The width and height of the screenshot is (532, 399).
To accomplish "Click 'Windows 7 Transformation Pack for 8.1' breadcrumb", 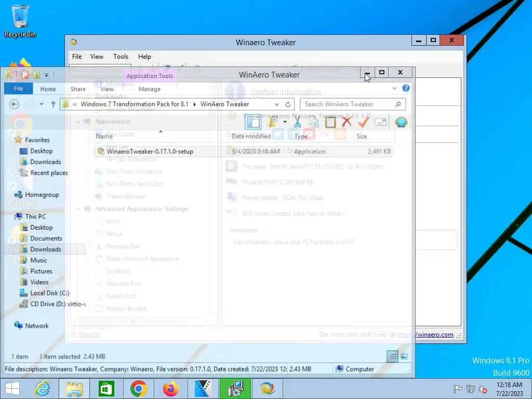I will pyautogui.click(x=135, y=104).
